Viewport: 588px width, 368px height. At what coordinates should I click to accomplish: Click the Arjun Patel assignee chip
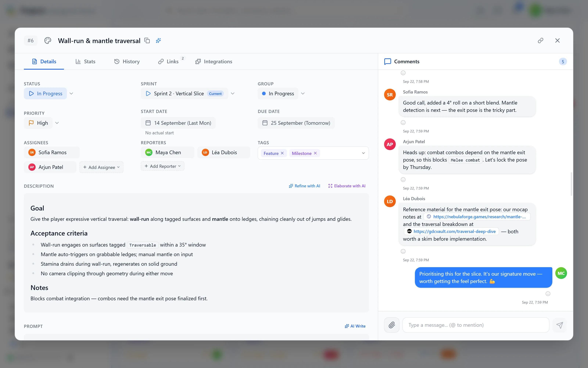pos(50,167)
